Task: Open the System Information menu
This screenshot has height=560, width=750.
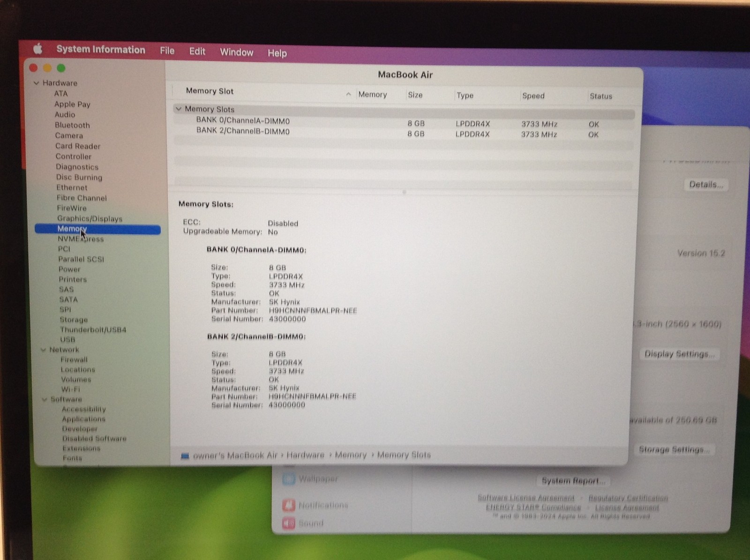Action: [x=101, y=50]
